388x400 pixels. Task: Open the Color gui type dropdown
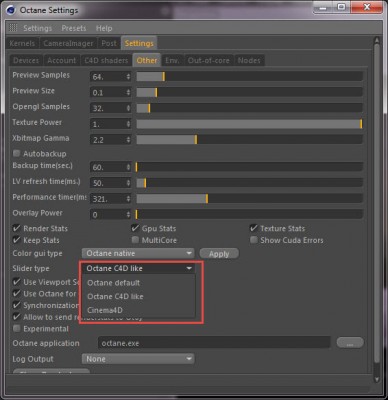[x=138, y=253]
